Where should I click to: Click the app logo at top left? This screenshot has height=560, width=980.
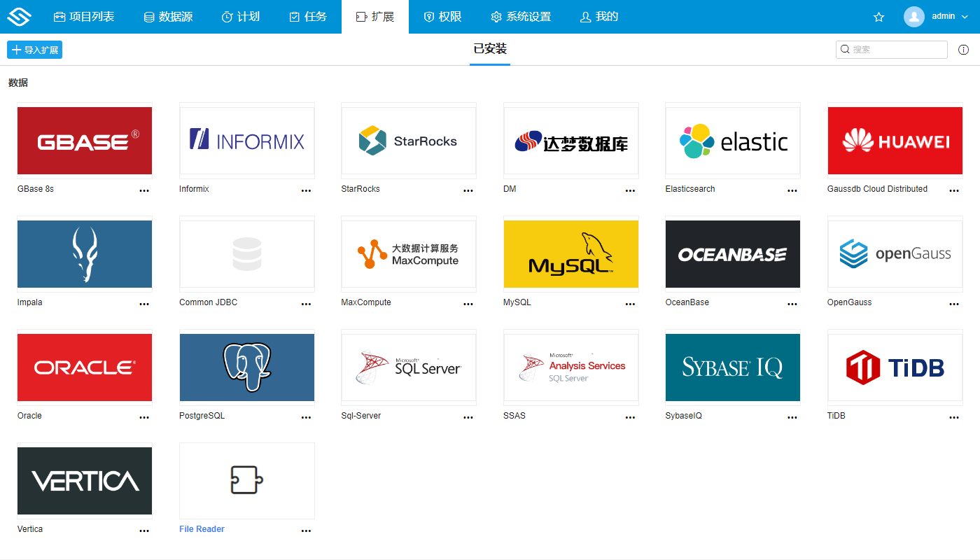tap(19, 17)
